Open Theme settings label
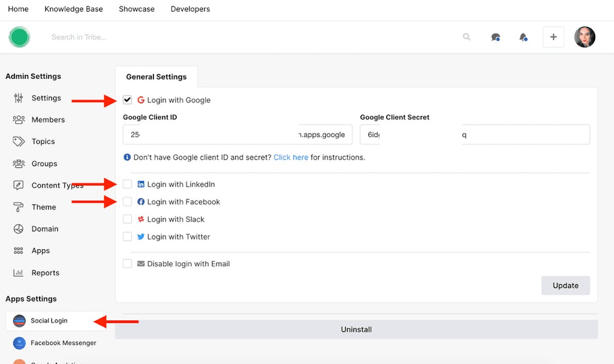This screenshot has width=614, height=364. pyautogui.click(x=44, y=207)
